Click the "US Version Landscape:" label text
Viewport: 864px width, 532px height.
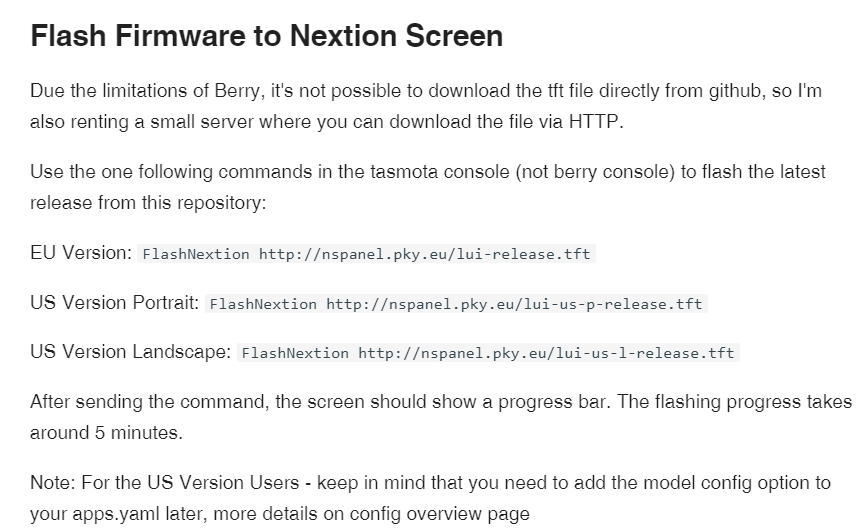[x=131, y=352]
